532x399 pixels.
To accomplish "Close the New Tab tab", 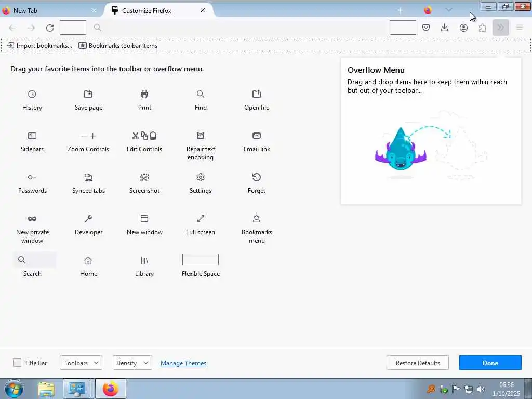I will coord(94,10).
